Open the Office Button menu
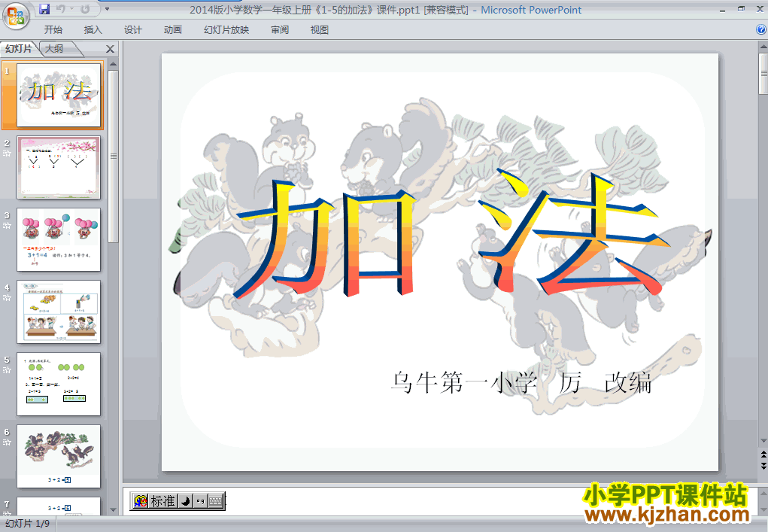This screenshot has width=768, height=532. pos(15,15)
